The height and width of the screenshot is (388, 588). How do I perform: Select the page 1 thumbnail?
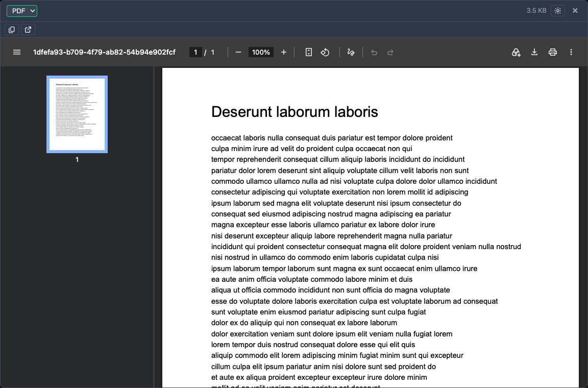coord(77,114)
